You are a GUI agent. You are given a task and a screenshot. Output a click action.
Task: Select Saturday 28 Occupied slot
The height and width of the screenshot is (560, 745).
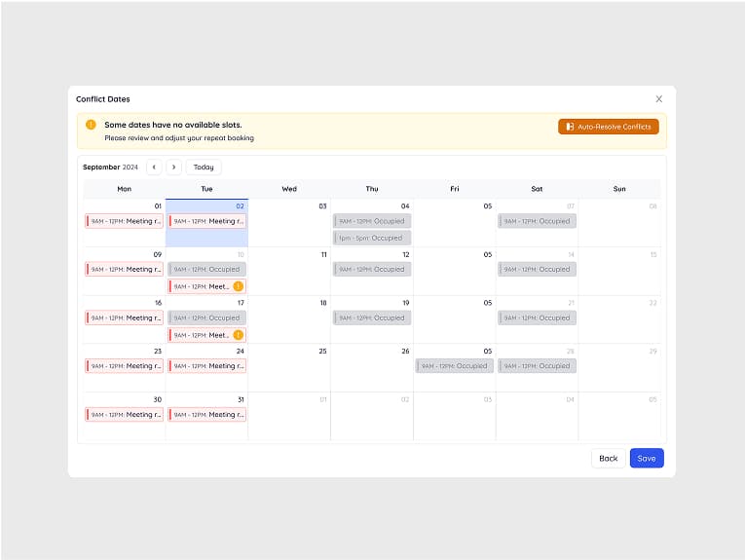(537, 366)
